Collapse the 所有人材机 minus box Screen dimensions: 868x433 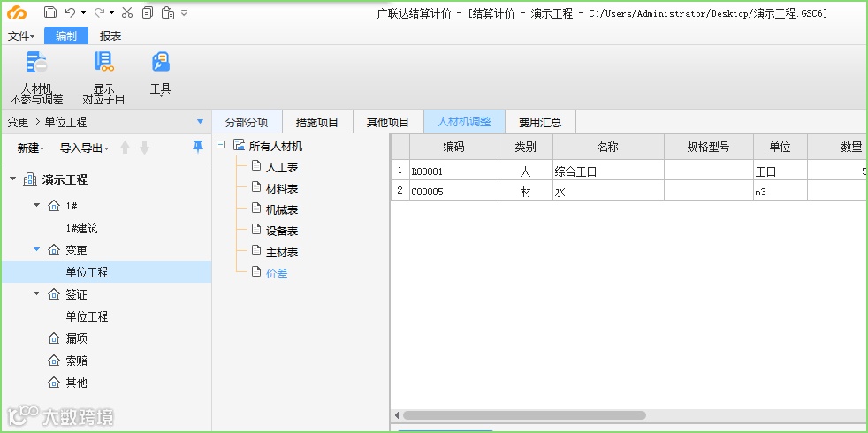coord(221,145)
